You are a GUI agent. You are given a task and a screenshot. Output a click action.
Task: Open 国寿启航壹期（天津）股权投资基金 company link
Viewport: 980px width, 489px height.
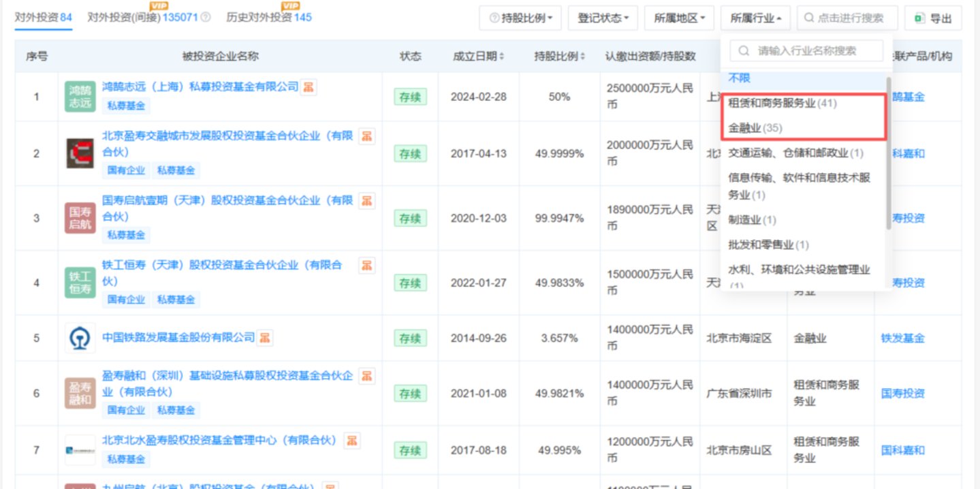point(227,208)
